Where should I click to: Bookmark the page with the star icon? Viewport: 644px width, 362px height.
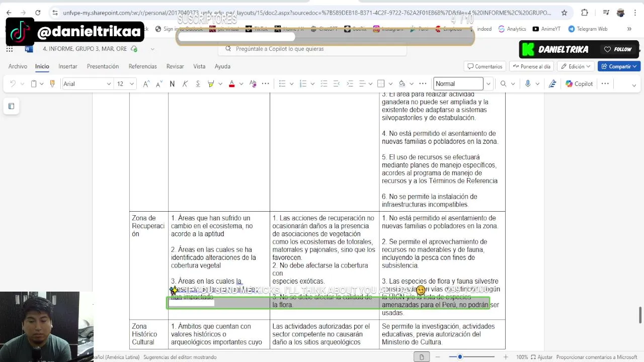[564, 13]
